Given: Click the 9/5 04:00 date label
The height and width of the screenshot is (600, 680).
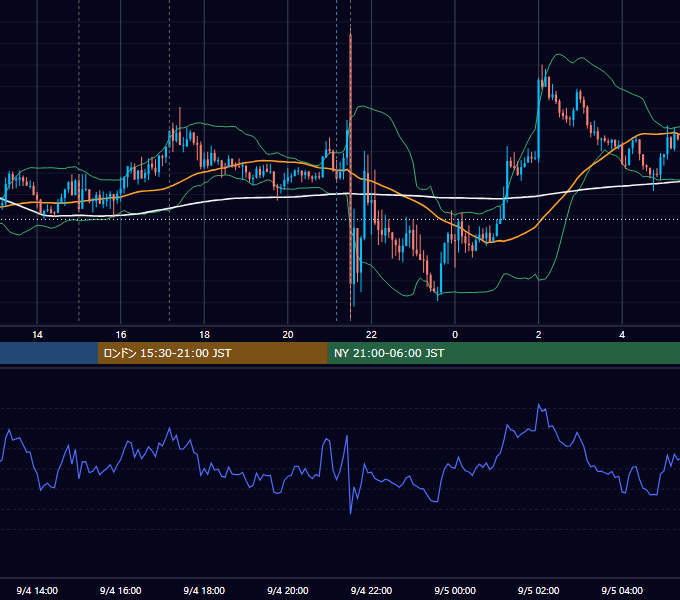Looking at the screenshot, I should click(622, 590).
